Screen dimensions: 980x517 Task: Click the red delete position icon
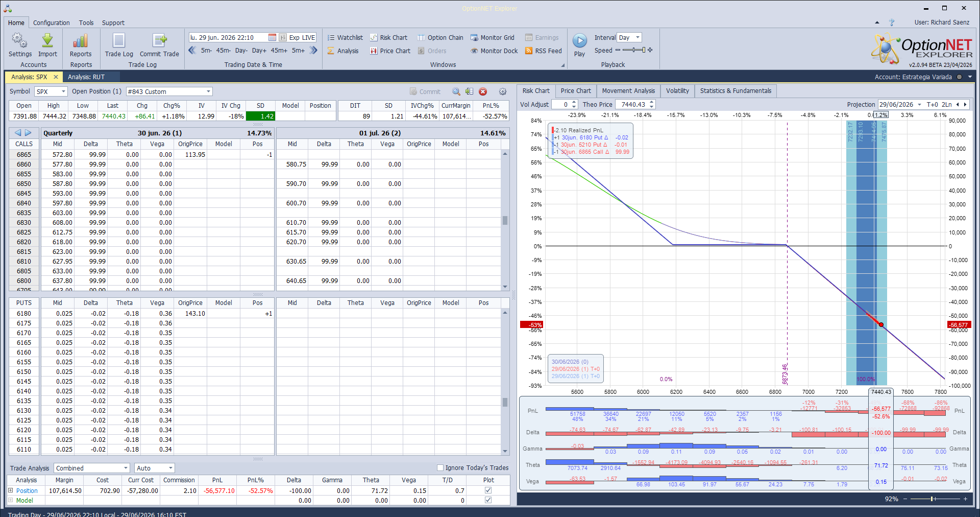click(483, 91)
